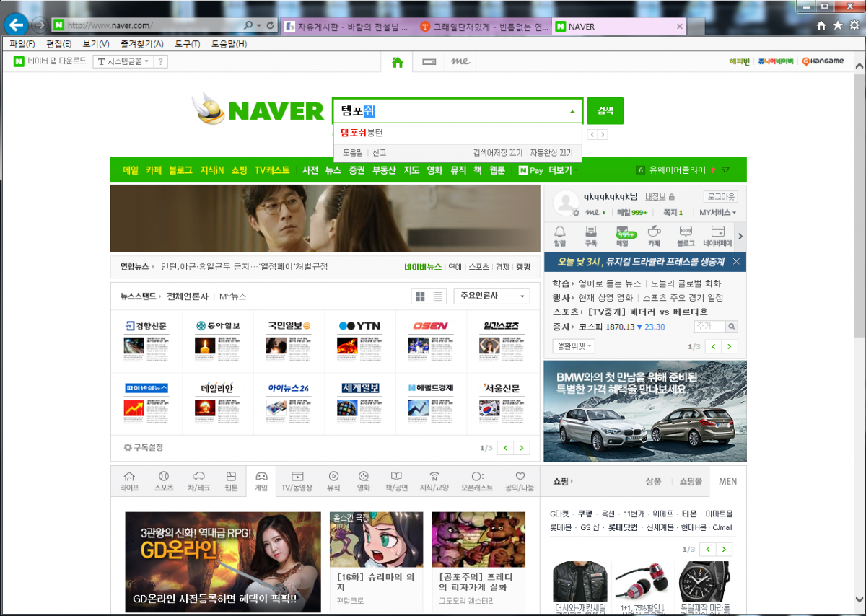This screenshot has height=616, width=866.
Task: Click green 검색 search button
Action: [605, 110]
